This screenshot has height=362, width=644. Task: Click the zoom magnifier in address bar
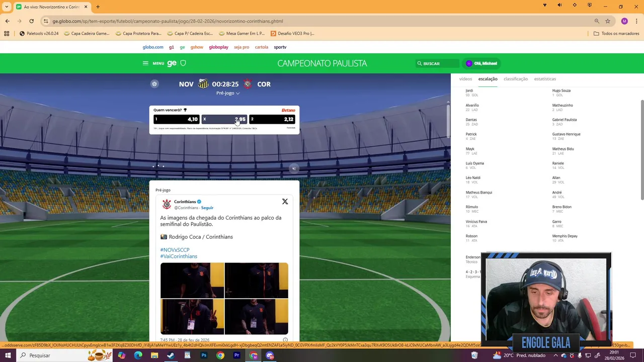tap(597, 21)
